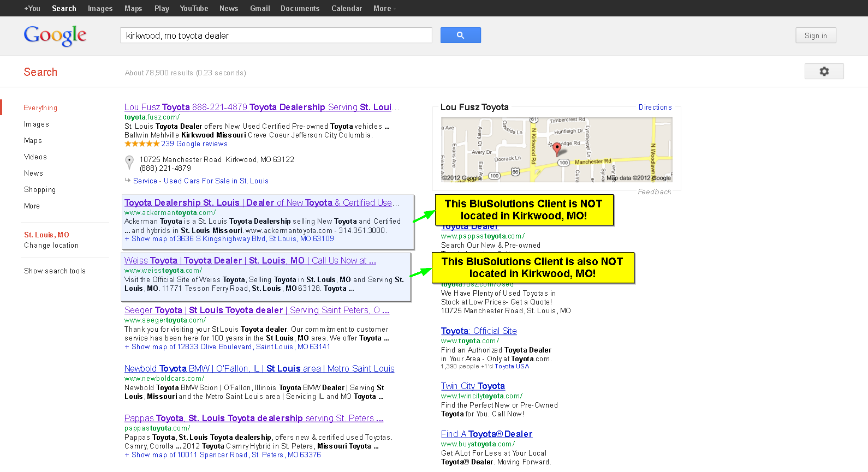The height and width of the screenshot is (472, 868).
Task: Expand Show map of 12833 Olive Boulevard
Action: [x=227, y=347]
